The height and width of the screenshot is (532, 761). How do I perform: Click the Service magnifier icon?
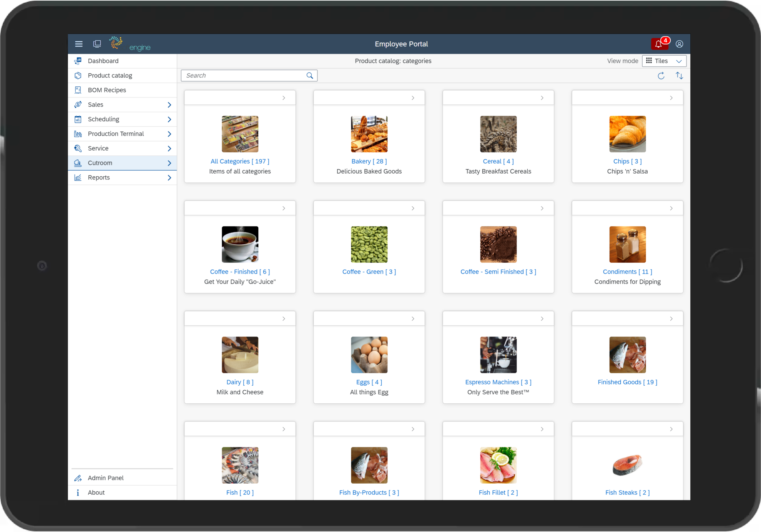[78, 148]
